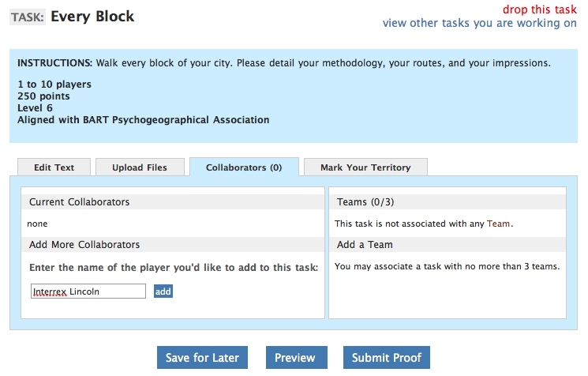
Task: Click the Save for Later button
Action: (202, 358)
